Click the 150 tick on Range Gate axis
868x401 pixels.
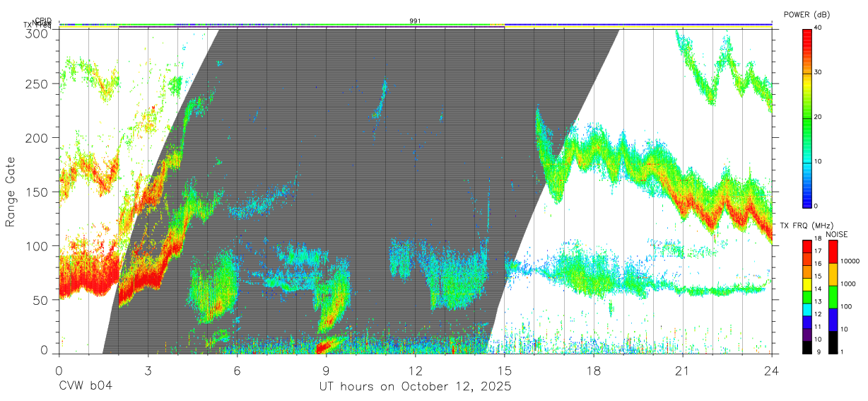pos(37,192)
